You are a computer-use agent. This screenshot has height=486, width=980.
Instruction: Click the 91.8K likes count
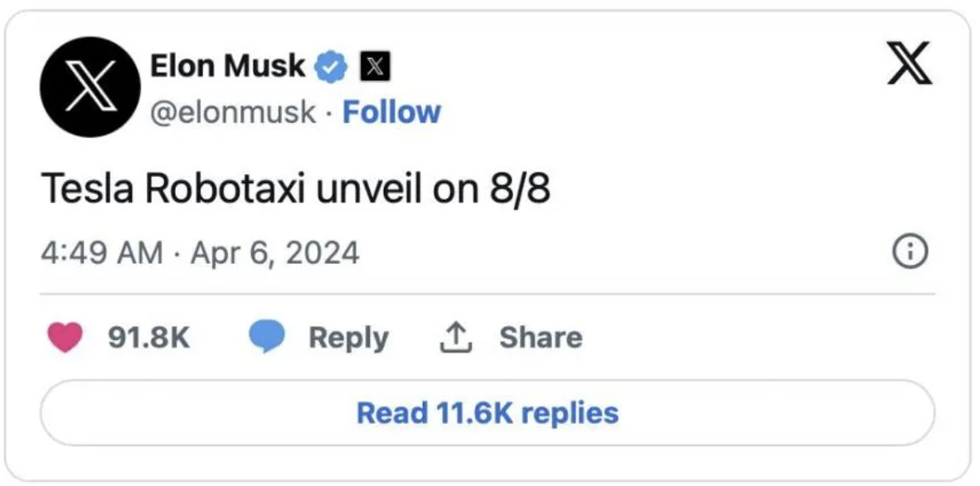pyautogui.click(x=149, y=338)
